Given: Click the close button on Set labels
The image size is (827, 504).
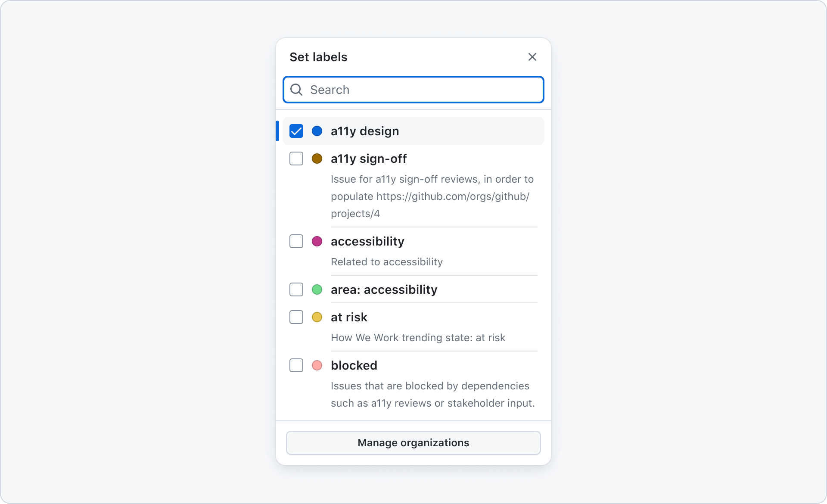Looking at the screenshot, I should [532, 57].
